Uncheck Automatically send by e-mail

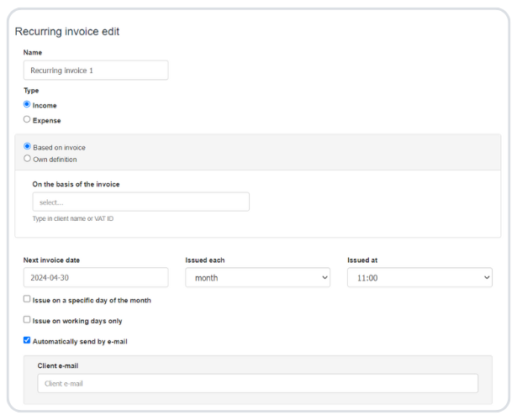pyautogui.click(x=27, y=341)
